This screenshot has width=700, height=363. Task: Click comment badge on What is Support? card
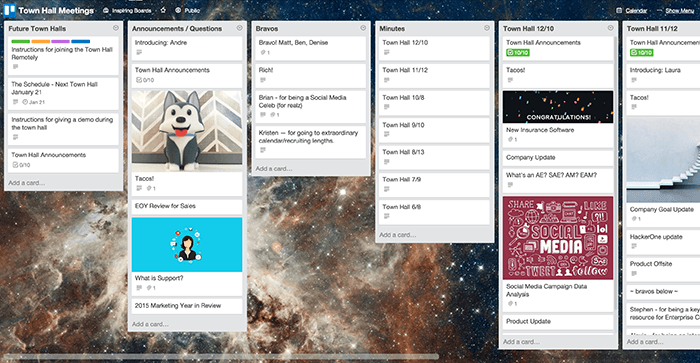click(151, 288)
